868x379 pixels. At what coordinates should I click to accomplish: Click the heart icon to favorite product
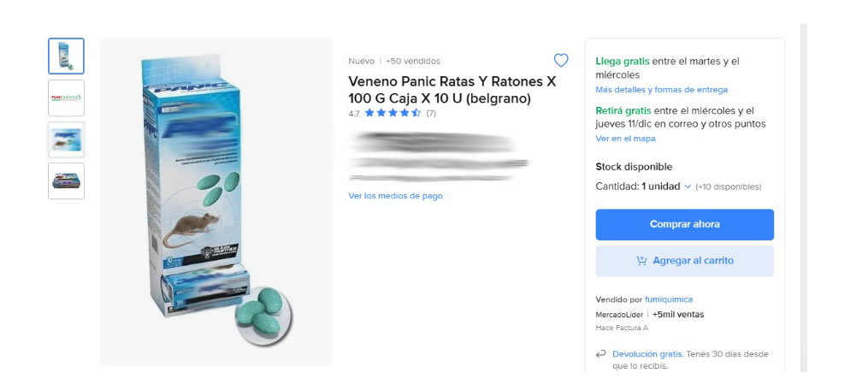[x=561, y=60]
